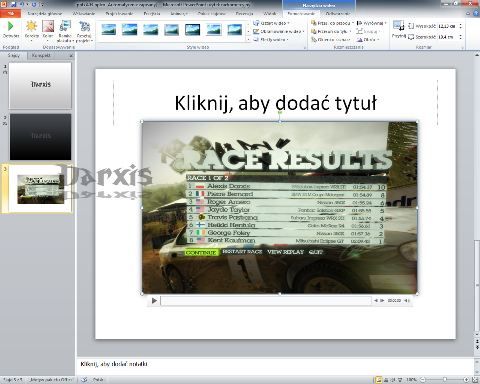Viewport: 480px width, 384px height.
Task: Switch to the Recenzja ribbon tab
Action: (244, 14)
